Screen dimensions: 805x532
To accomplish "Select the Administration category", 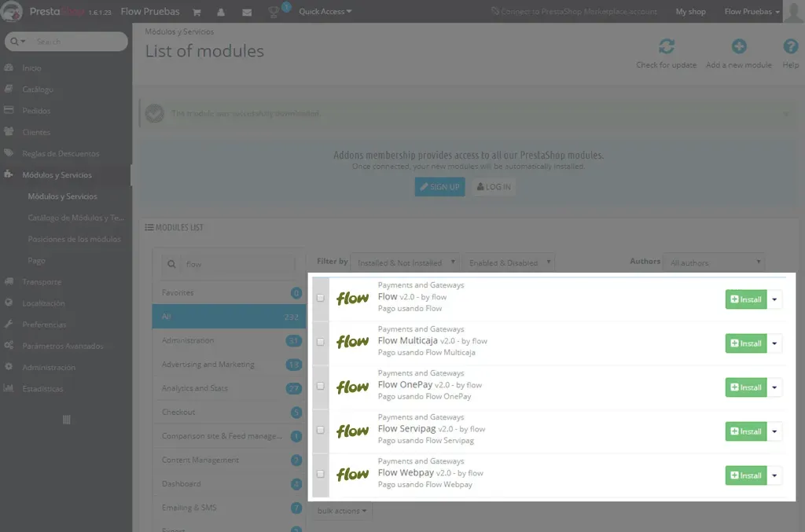I will [x=229, y=340].
